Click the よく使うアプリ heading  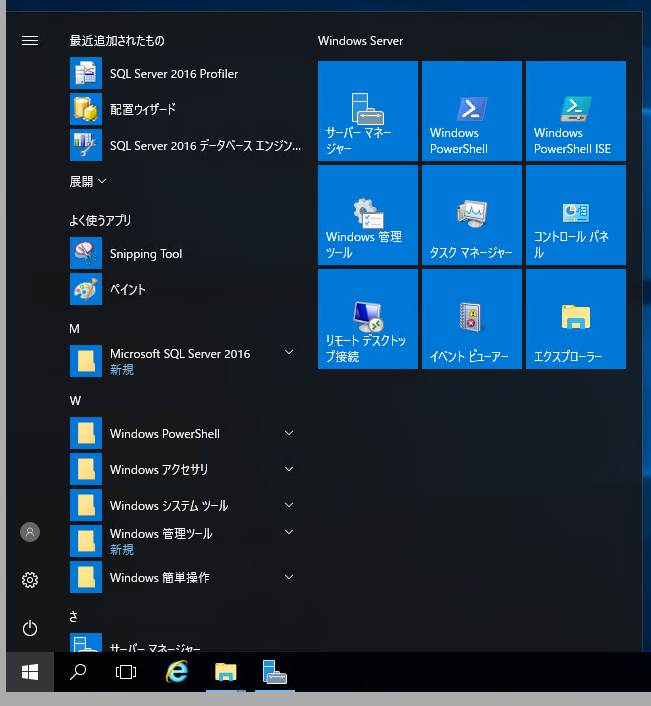(100, 220)
